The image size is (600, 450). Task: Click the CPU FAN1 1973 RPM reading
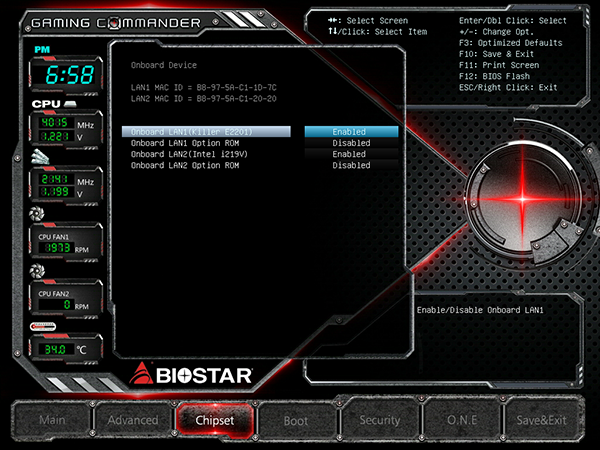pos(56,248)
